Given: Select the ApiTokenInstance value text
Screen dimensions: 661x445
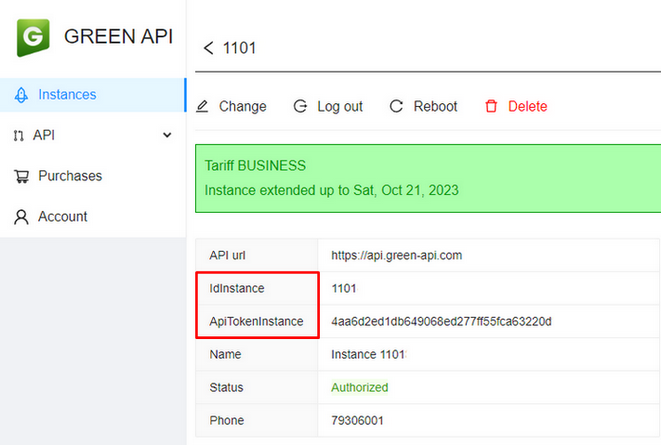Looking at the screenshot, I should coord(441,322).
